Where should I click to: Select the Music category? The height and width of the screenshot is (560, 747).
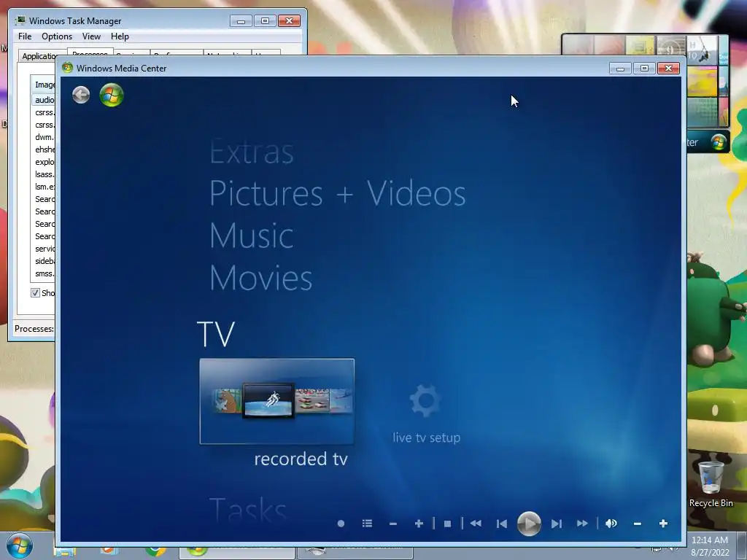point(252,236)
